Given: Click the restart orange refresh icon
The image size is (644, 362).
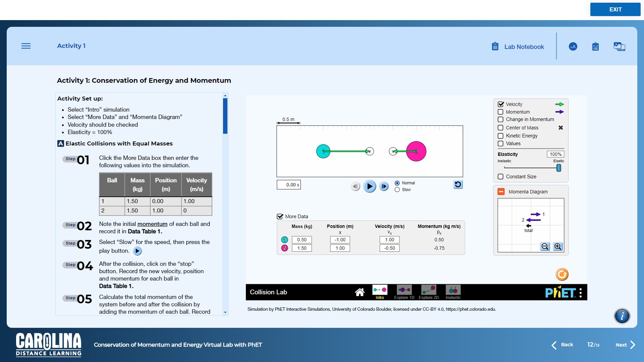Looking at the screenshot, I should (x=562, y=274).
